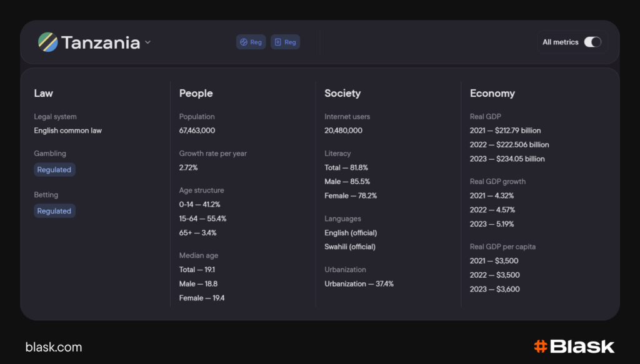Select the Economy section heading
The image size is (640, 364).
[492, 94]
